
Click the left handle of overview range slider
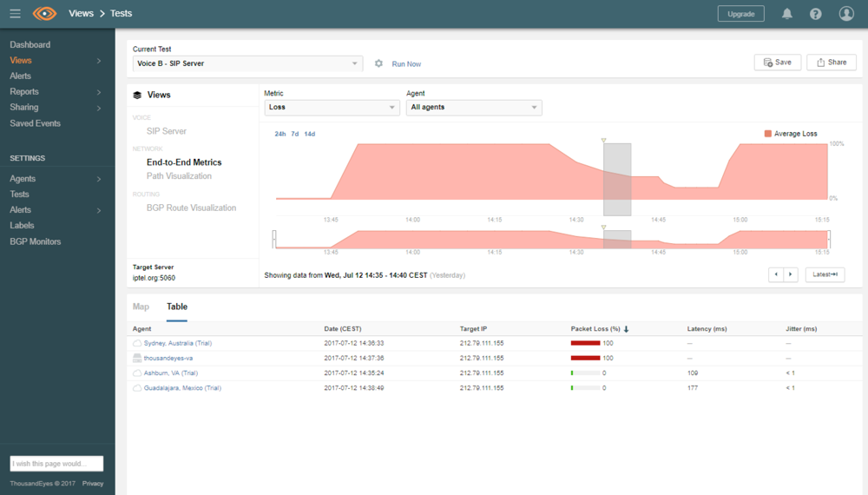[274, 239]
